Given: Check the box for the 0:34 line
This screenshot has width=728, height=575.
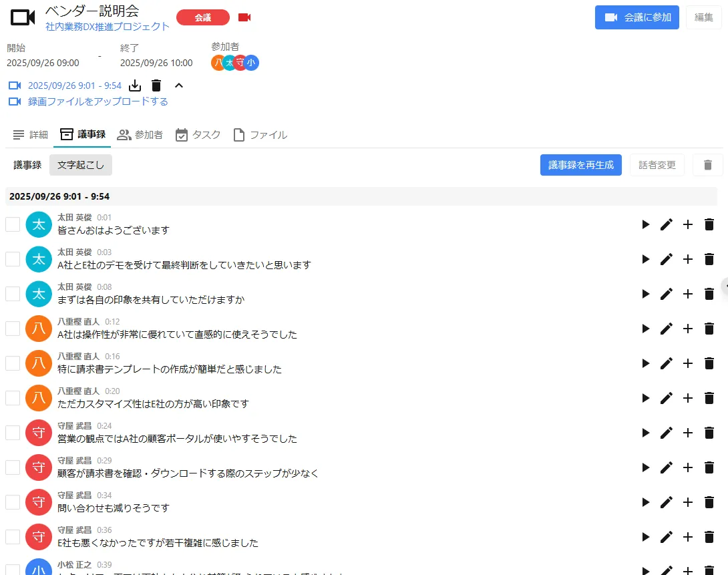Looking at the screenshot, I should pos(13,502).
